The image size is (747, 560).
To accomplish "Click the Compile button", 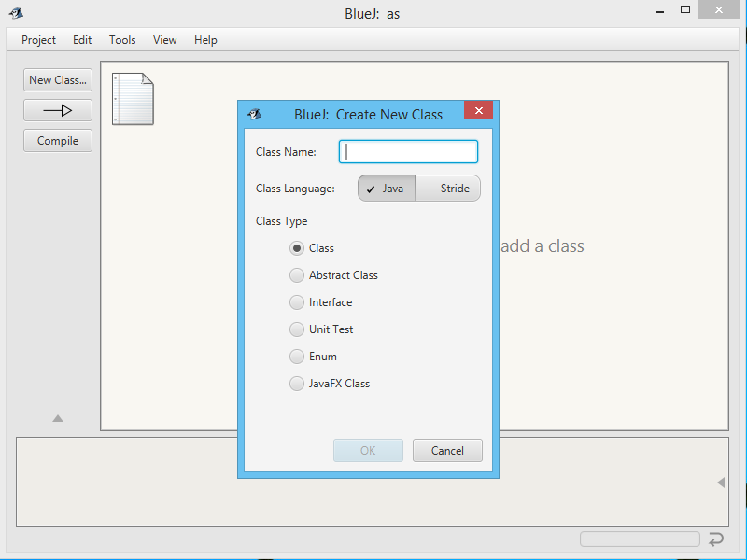I will (58, 141).
